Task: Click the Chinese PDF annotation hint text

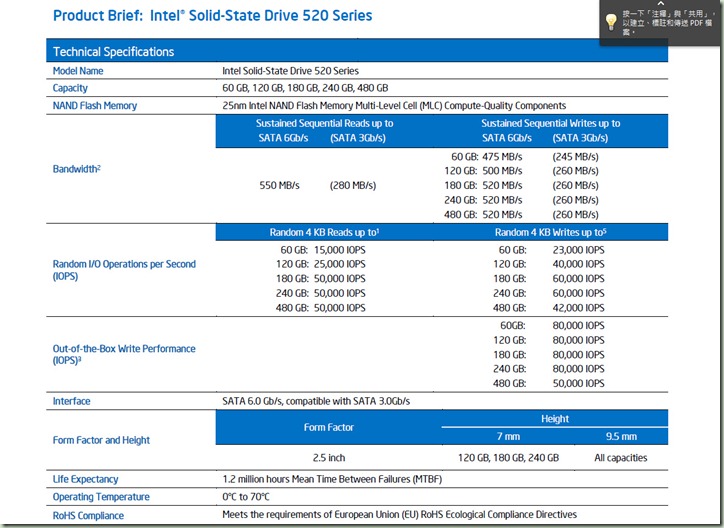Action: [x=668, y=23]
